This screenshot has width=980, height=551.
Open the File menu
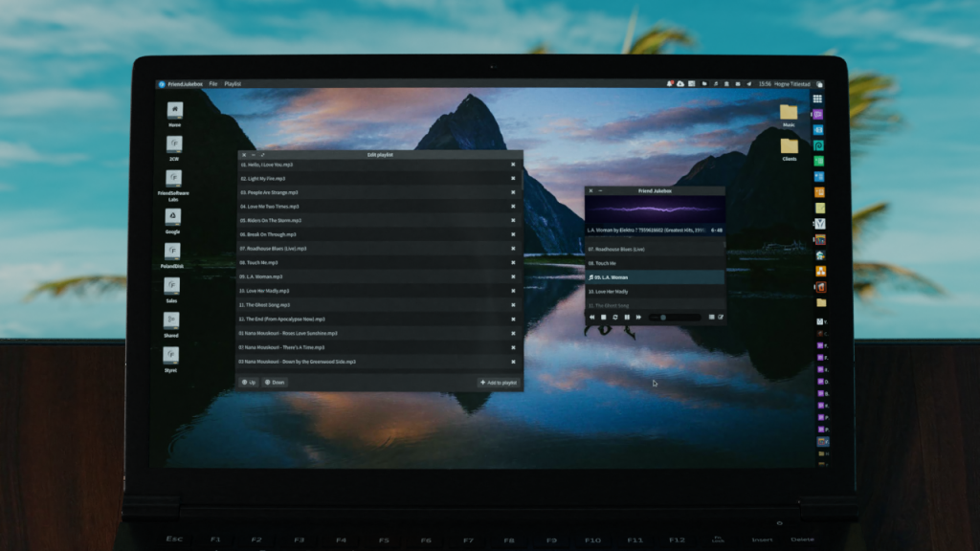(213, 84)
